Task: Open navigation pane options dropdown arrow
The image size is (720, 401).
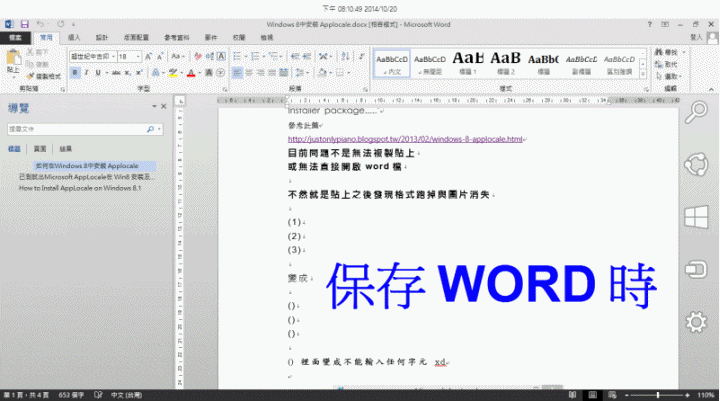Action: tap(154, 106)
